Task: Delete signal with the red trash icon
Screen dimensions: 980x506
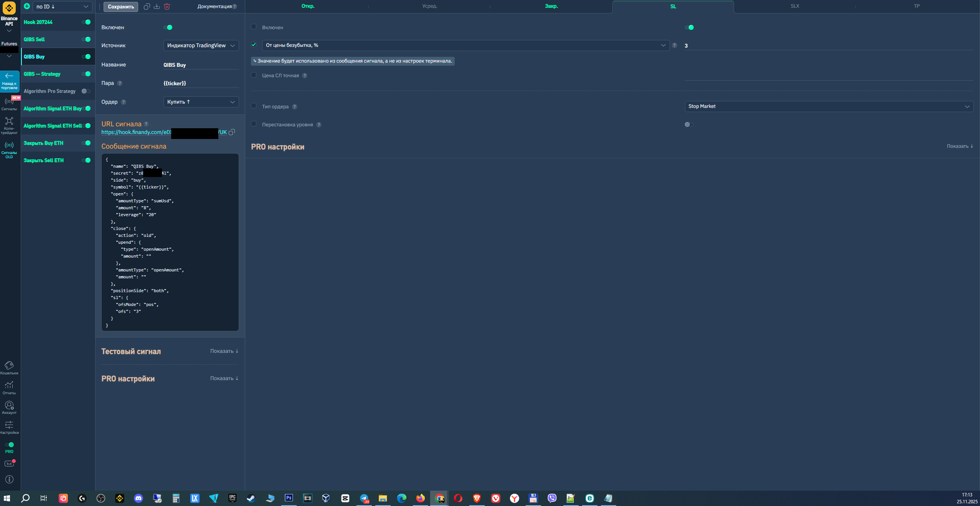Action: 167,7
